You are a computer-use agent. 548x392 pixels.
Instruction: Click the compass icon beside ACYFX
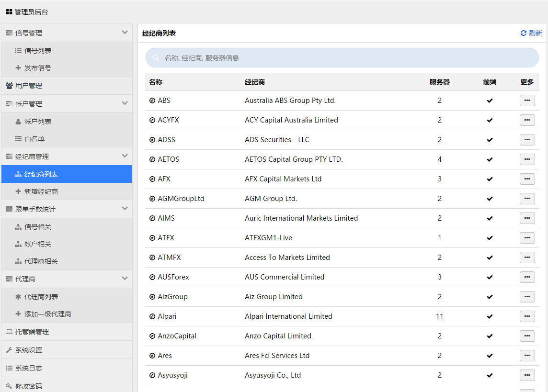[152, 120]
